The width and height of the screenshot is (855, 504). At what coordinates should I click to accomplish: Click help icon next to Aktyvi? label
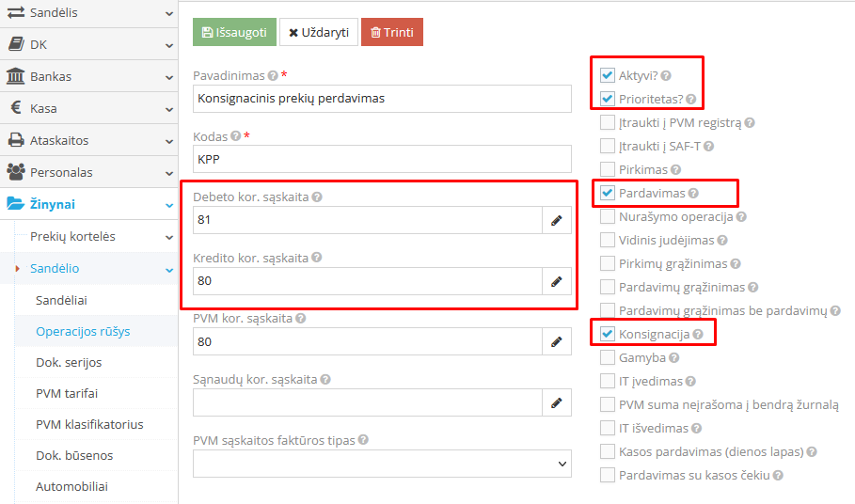pyautogui.click(x=667, y=75)
